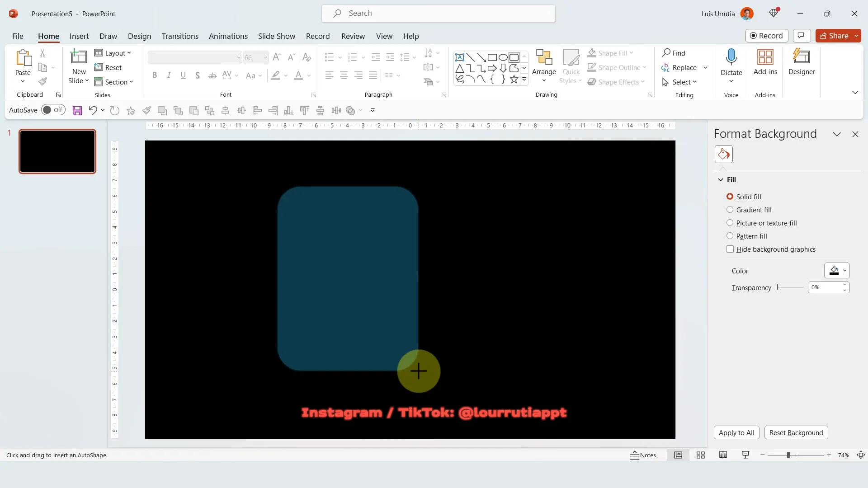Switch to Reading View icon

click(x=723, y=455)
